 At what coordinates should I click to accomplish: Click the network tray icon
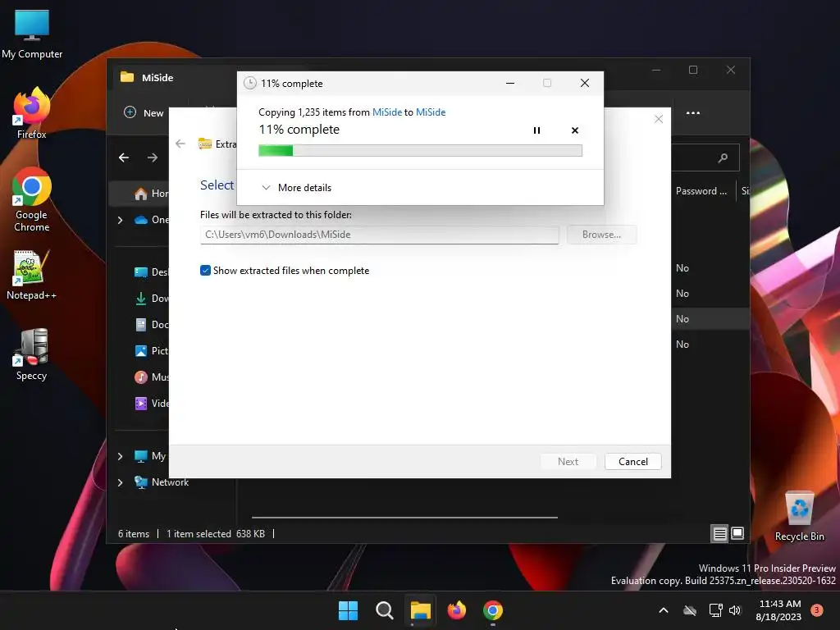[715, 610]
